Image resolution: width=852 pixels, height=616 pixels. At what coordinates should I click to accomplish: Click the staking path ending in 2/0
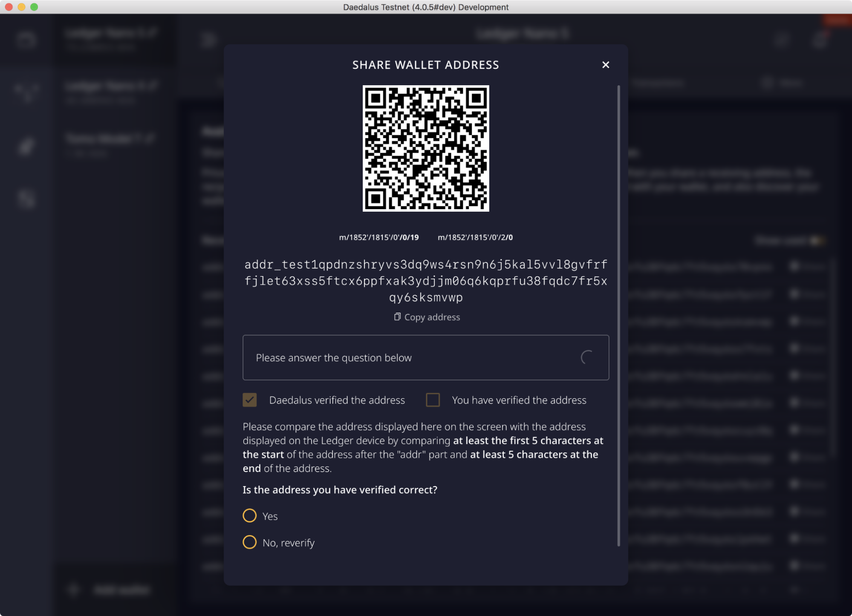tap(475, 237)
